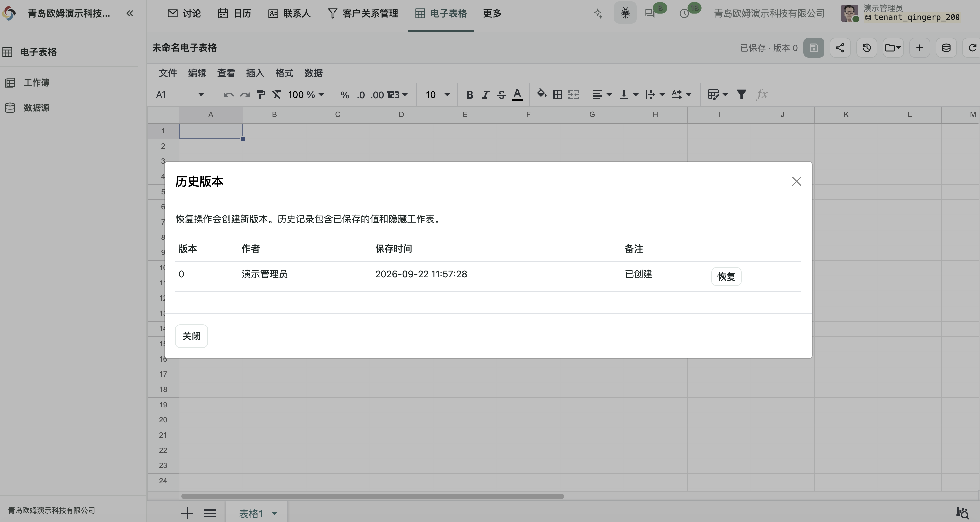
Task: Toggle bold formatting
Action: [469, 94]
